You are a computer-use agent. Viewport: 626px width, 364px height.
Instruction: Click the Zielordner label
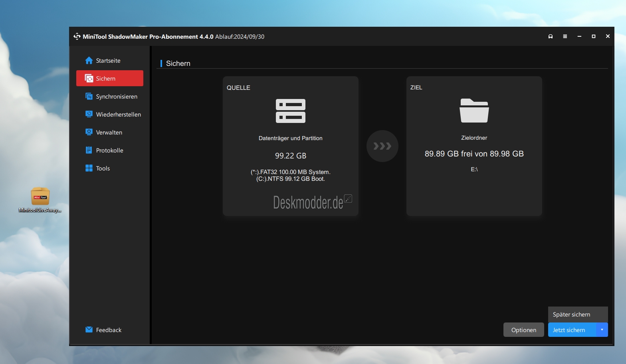coord(474,138)
